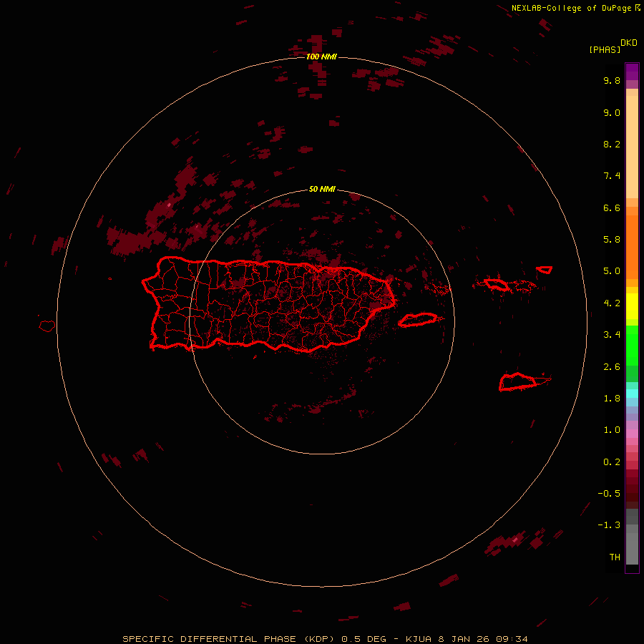Viewport: 644px width, 644px height.
Task: Click the purple segment at the color bar top
Action: click(632, 72)
